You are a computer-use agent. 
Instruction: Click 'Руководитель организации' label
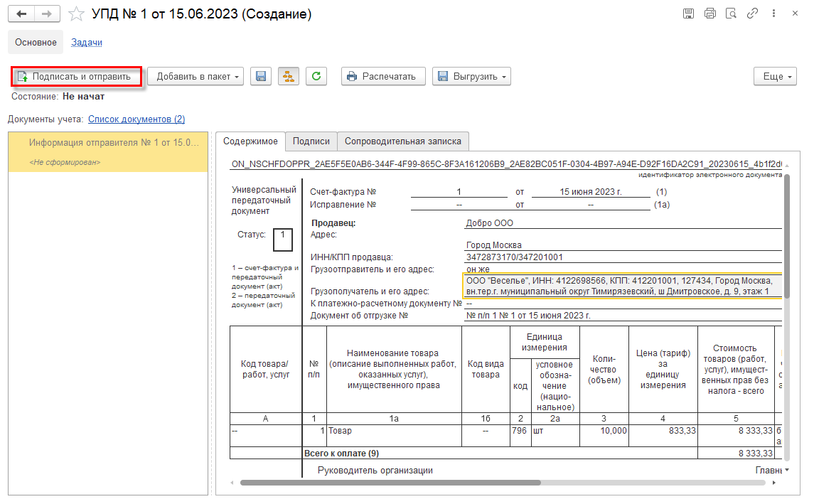click(375, 471)
